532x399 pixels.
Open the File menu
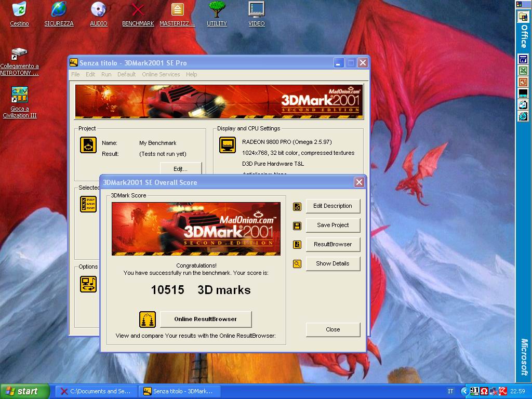tap(75, 74)
